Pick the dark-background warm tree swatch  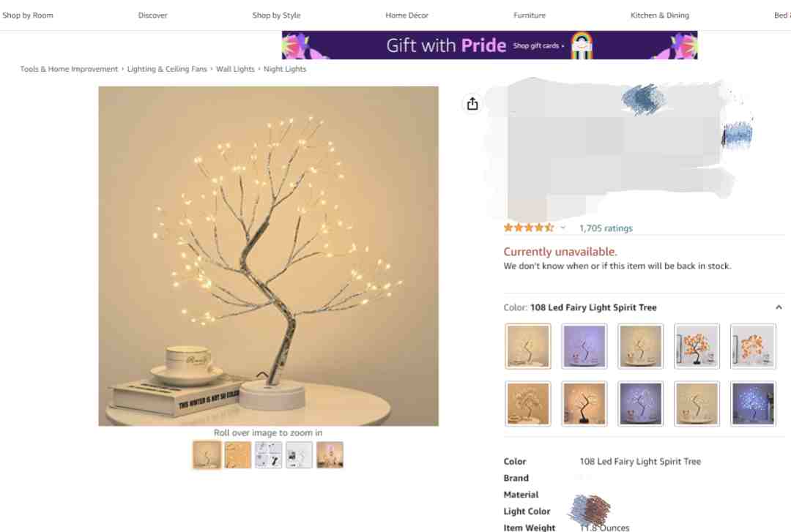tap(584, 404)
